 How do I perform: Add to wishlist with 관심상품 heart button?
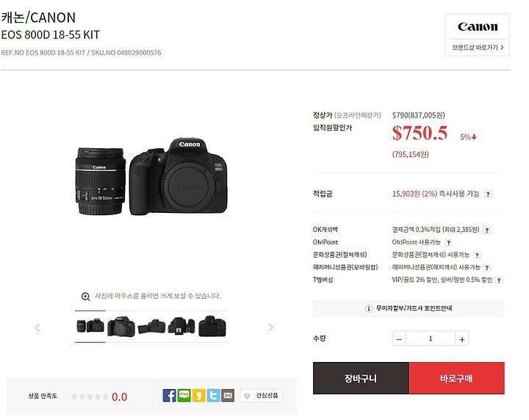(x=261, y=396)
